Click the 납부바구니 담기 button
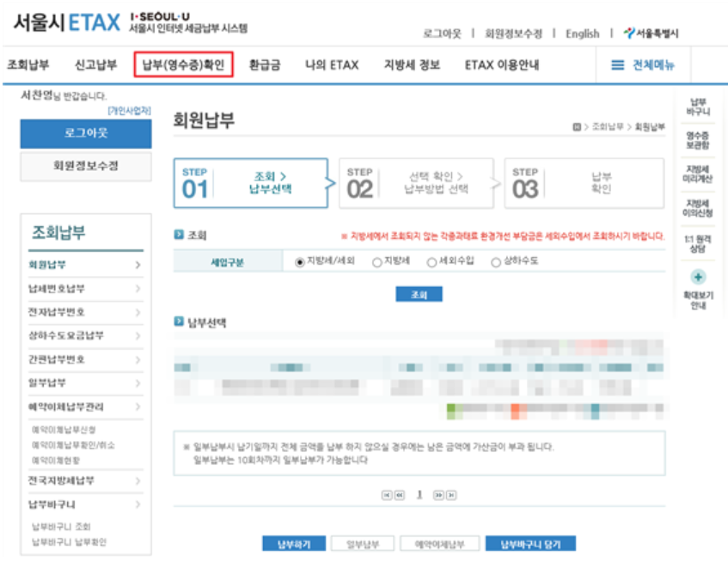Image resolution: width=728 pixels, height=569 pixels. [530, 544]
